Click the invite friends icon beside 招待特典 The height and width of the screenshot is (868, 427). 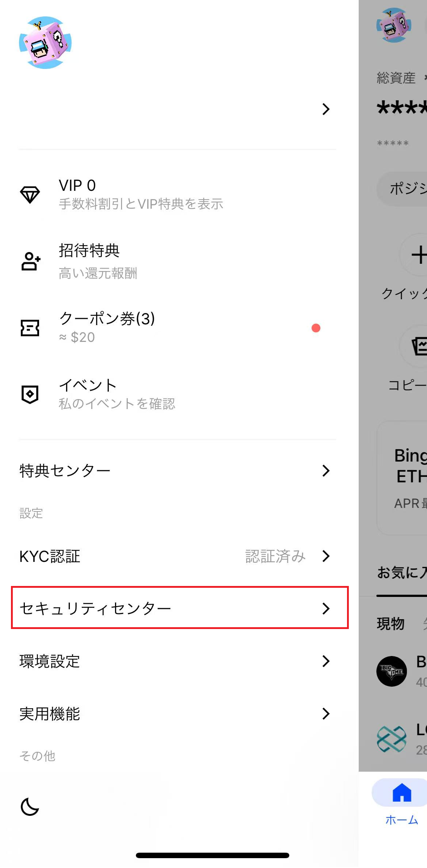tap(30, 261)
